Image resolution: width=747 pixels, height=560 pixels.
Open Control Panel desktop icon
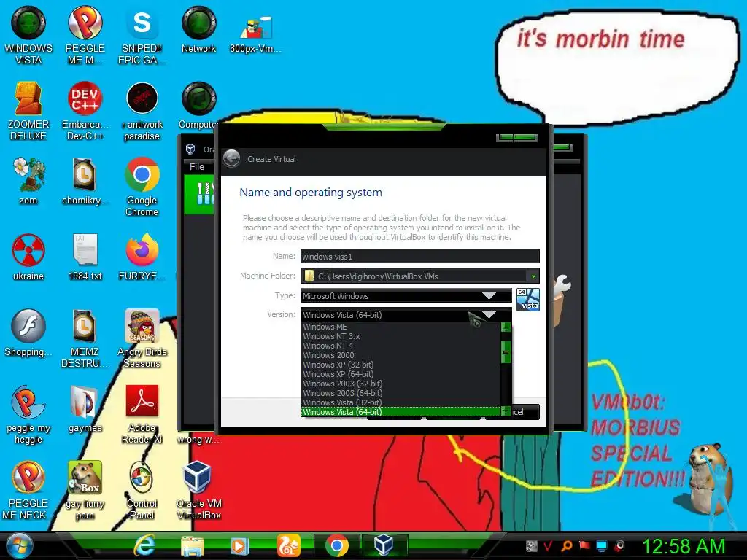[x=142, y=490]
